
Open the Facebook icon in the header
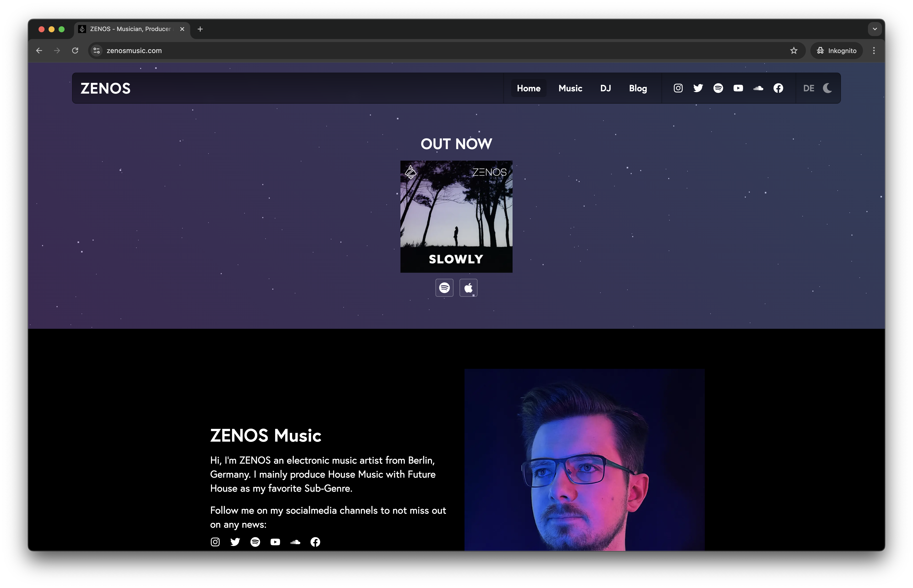[x=778, y=88]
